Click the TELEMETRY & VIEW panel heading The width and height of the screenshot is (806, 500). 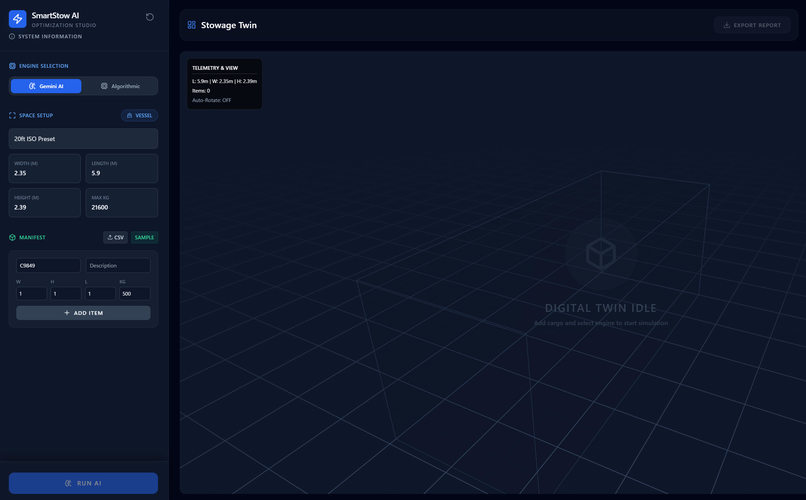215,68
